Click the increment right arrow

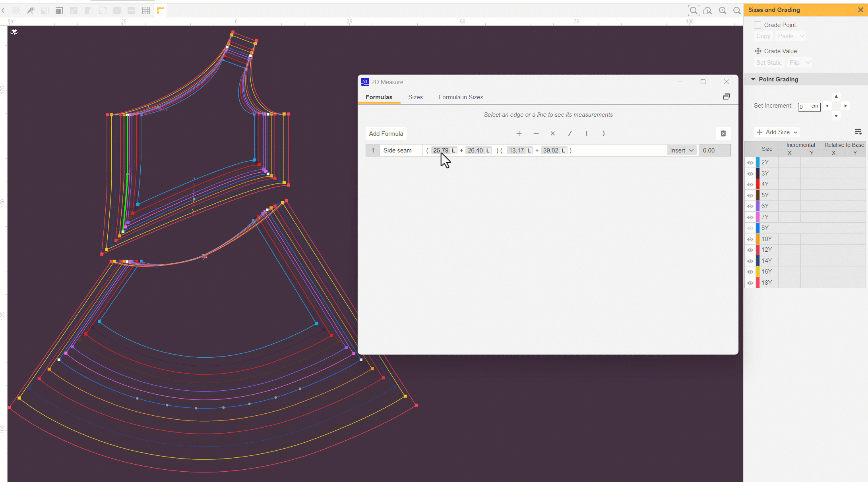tap(846, 106)
